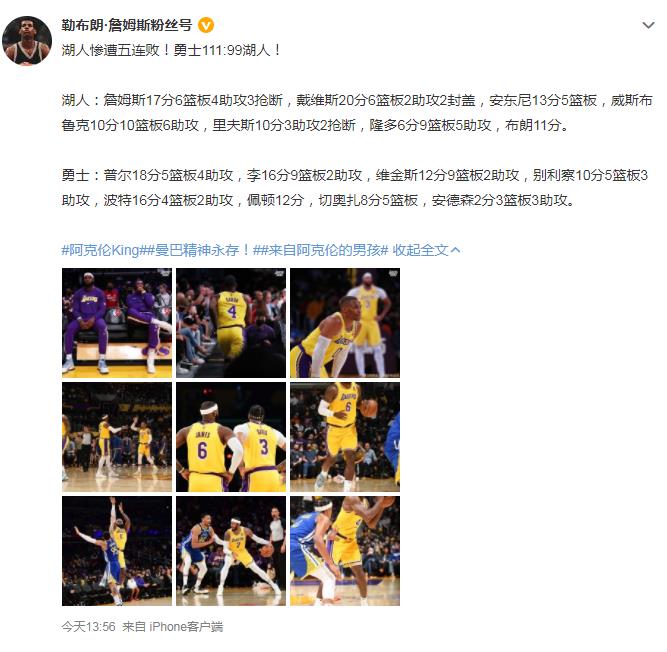View photo of players sitting on bench

(117, 323)
